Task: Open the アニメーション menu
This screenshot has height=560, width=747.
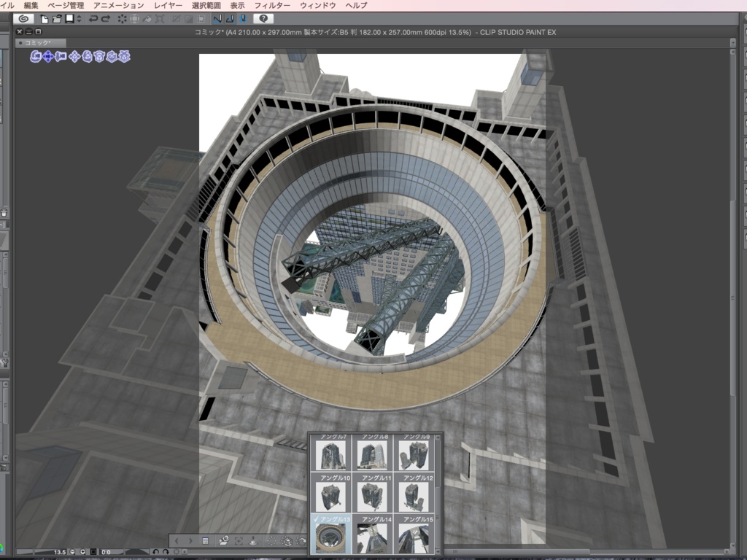Action: click(x=119, y=5)
